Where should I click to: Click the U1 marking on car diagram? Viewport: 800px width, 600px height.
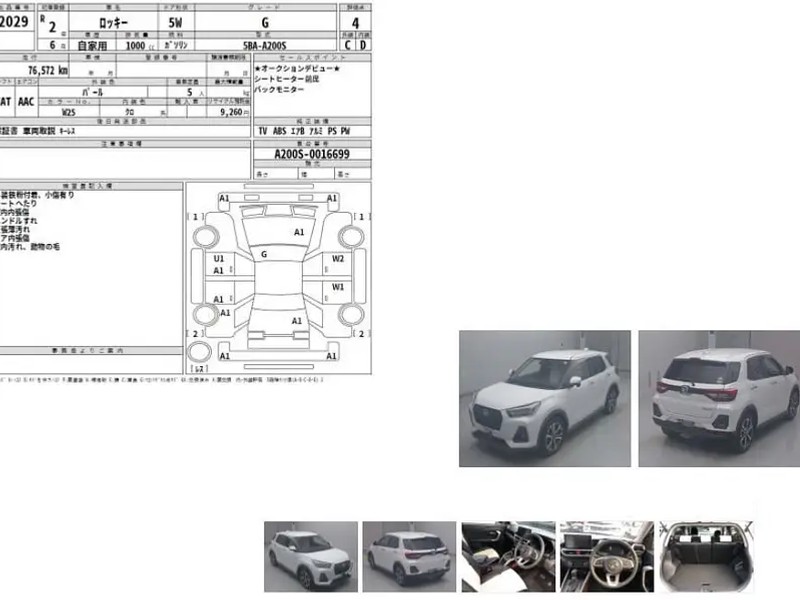point(219,259)
